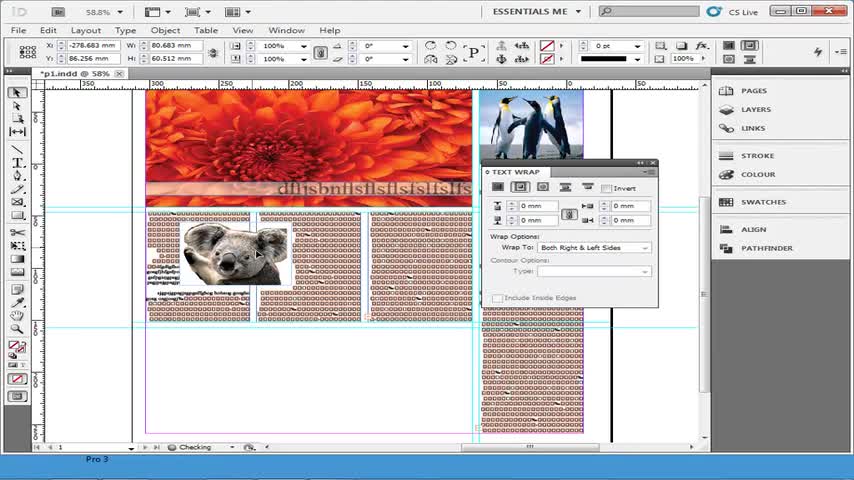The image size is (854, 480).
Task: Toggle constrain proportions for scaling
Action: 320,52
